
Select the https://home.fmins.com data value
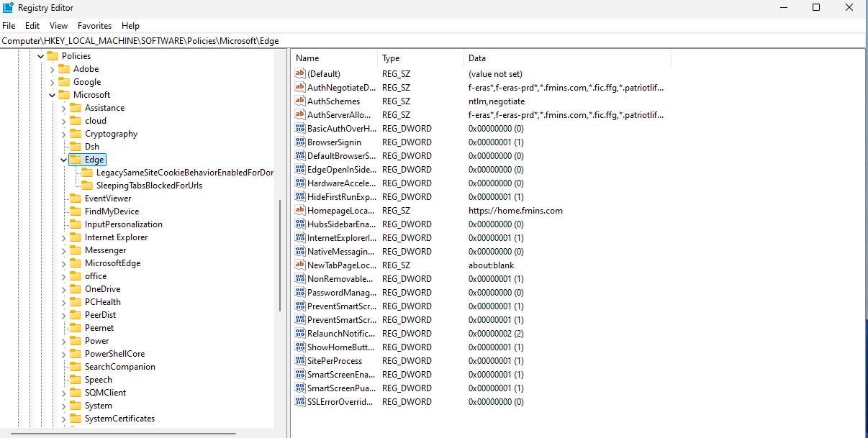point(515,211)
